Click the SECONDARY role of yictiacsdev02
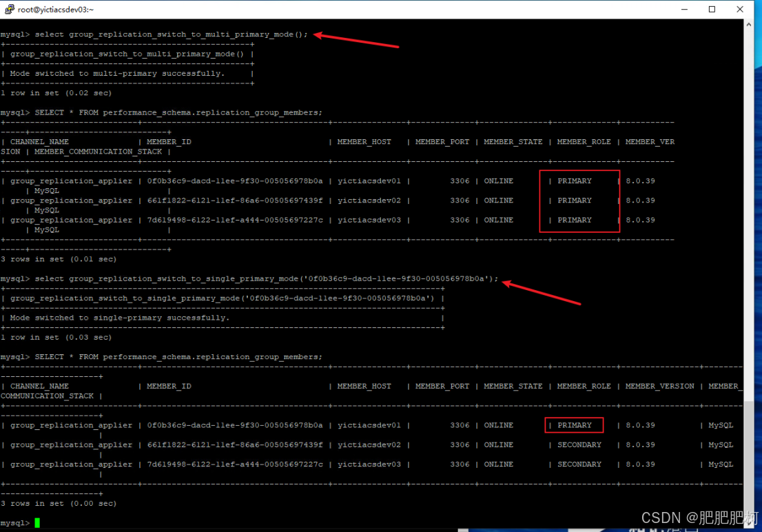This screenshot has width=762, height=532. 579,444
